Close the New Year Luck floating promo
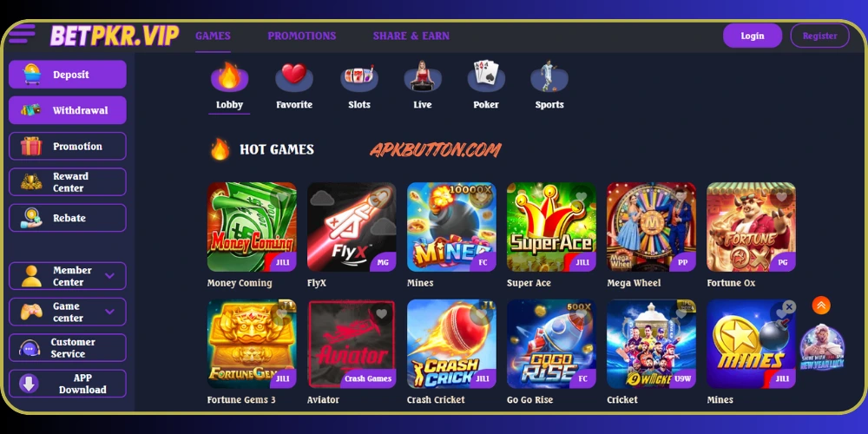The width and height of the screenshot is (868, 434). pyautogui.click(x=790, y=306)
